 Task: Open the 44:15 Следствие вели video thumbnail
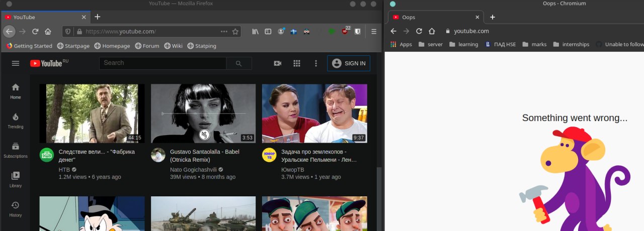point(92,113)
